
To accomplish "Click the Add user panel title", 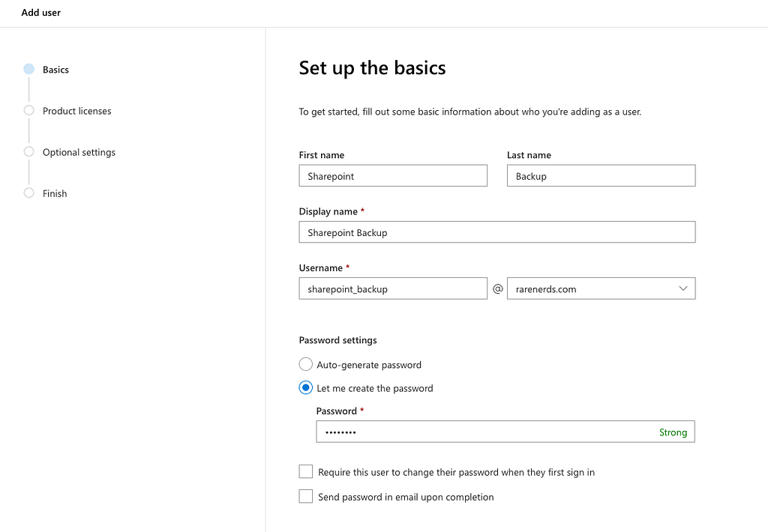I will pos(41,13).
